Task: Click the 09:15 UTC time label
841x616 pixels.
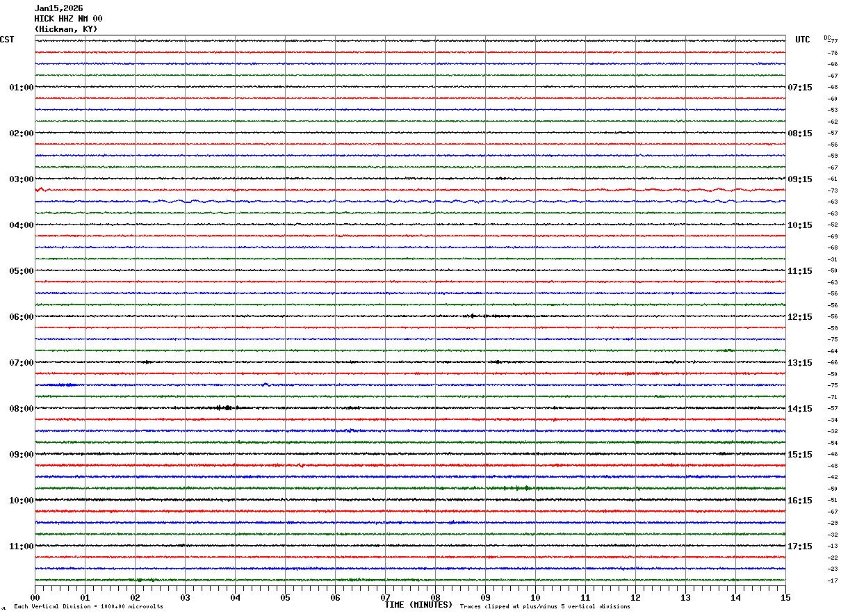Action: pos(800,179)
